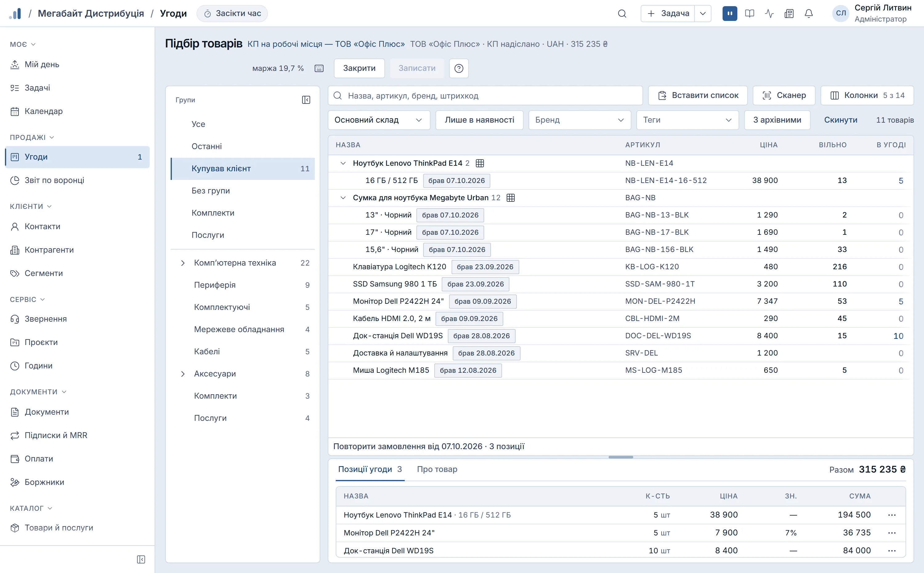Expand the Комп'ютерна техніка group
The width and height of the screenshot is (924, 573).
pos(183,263)
